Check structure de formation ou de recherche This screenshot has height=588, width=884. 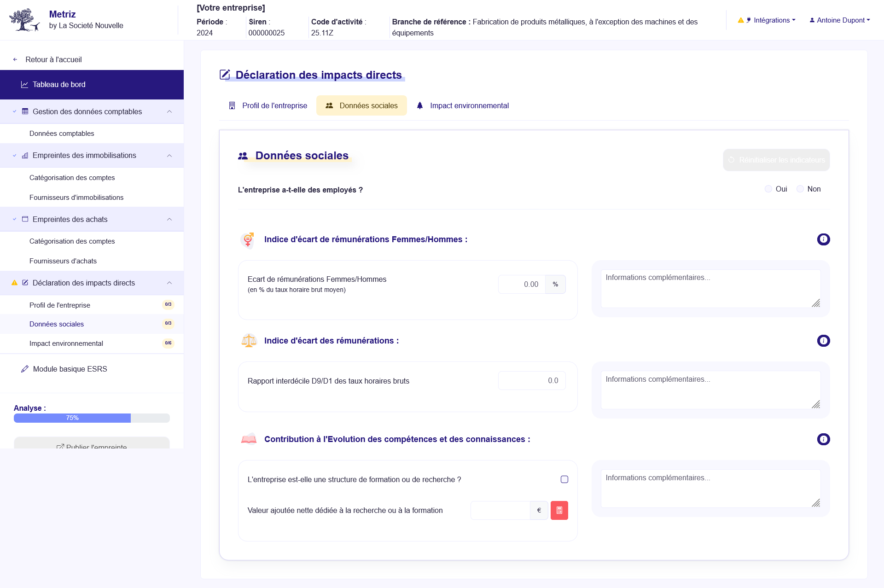click(x=564, y=479)
